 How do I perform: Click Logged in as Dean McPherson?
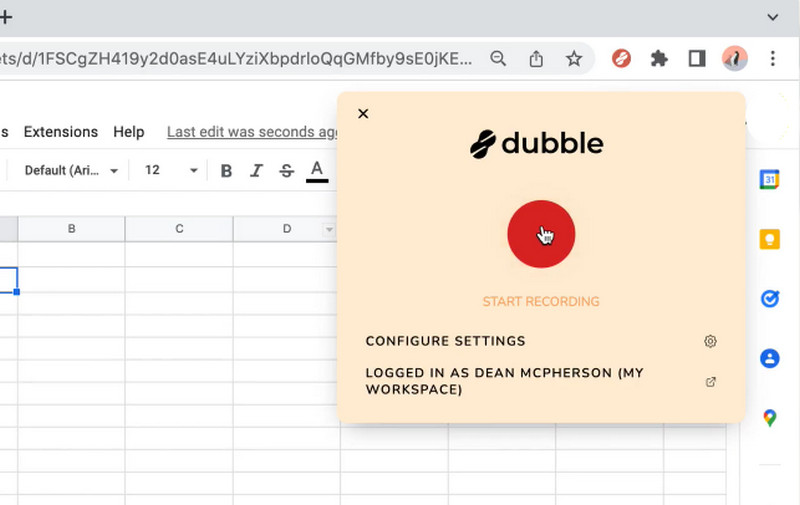coord(505,381)
